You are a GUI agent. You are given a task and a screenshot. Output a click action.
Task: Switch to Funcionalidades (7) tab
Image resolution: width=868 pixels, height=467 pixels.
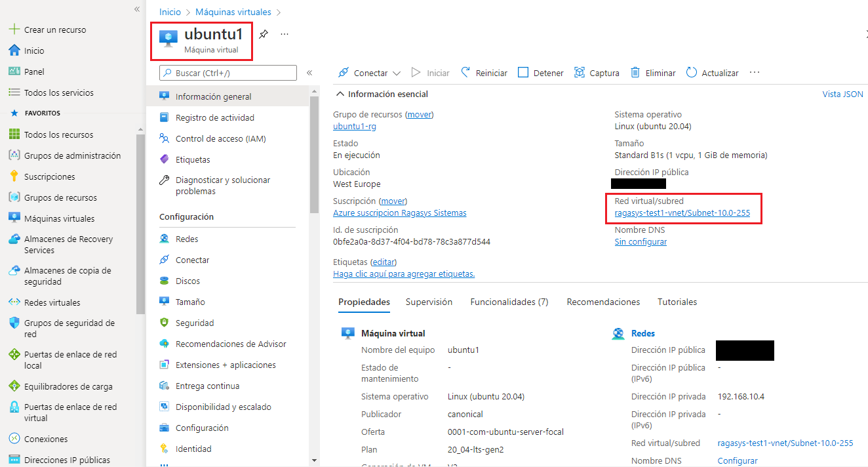point(509,302)
